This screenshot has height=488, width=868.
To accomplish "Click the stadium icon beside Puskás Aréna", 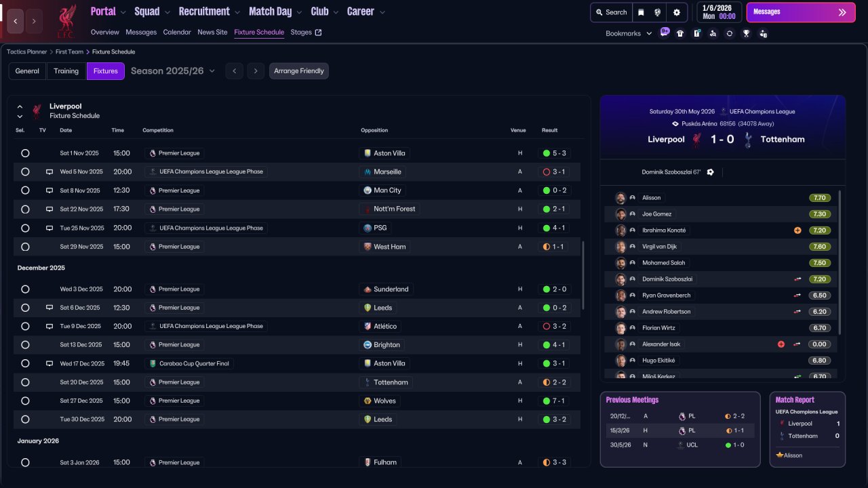I will 675,124.
